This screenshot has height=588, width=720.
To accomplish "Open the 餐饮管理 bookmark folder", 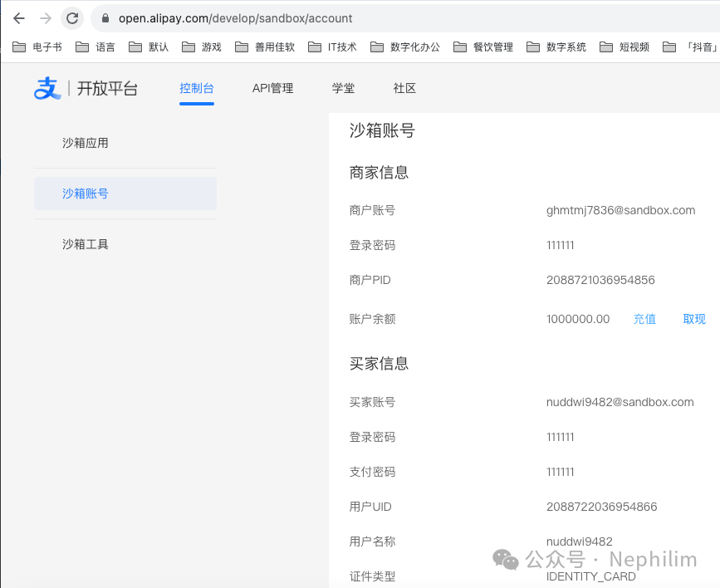I will [x=483, y=47].
